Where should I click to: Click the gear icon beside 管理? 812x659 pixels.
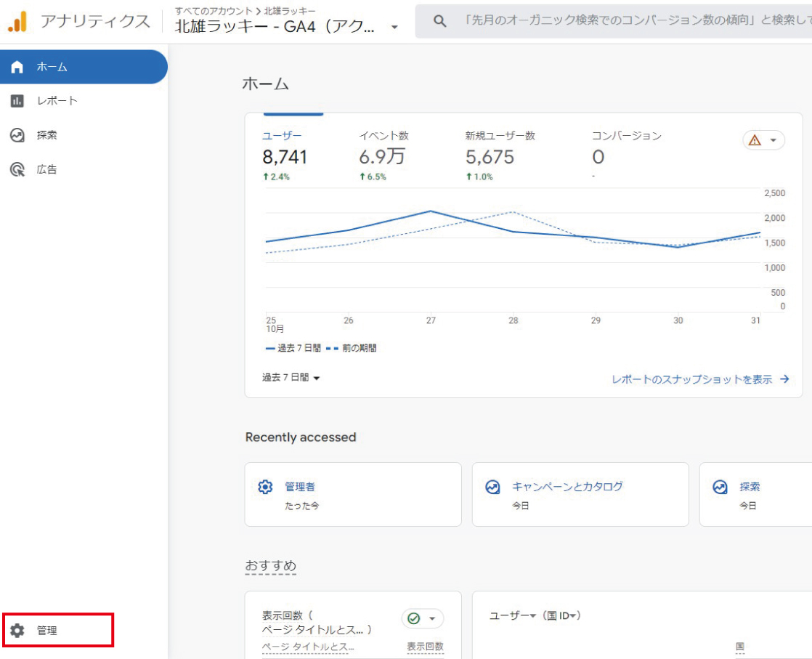pyautogui.click(x=17, y=631)
